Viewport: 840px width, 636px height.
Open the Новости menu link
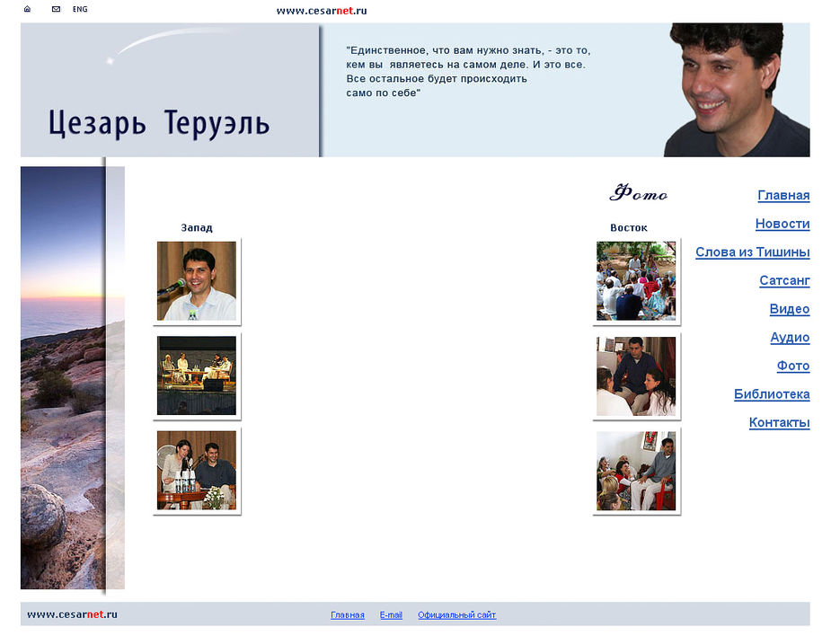coord(783,224)
